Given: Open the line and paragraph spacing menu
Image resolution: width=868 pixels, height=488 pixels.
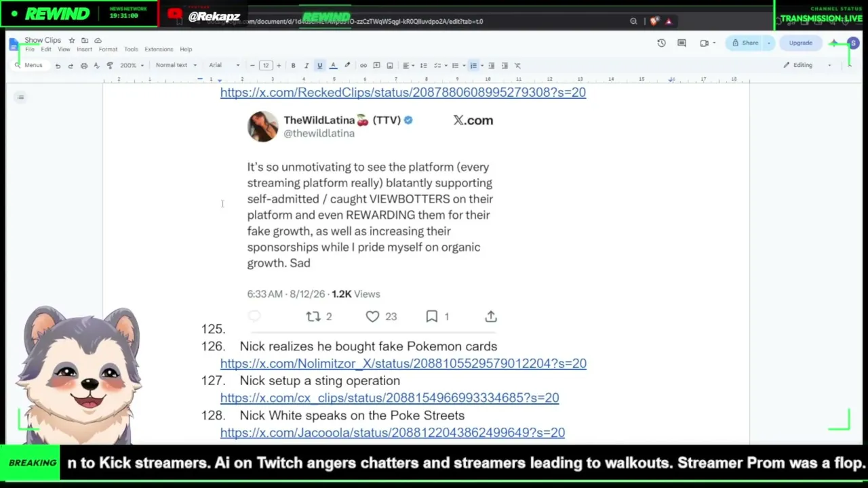Looking at the screenshot, I should point(423,66).
